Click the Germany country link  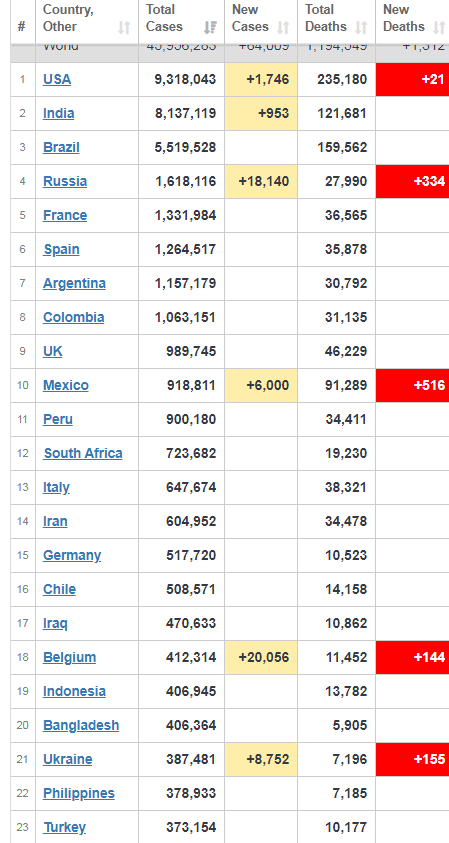(72, 555)
